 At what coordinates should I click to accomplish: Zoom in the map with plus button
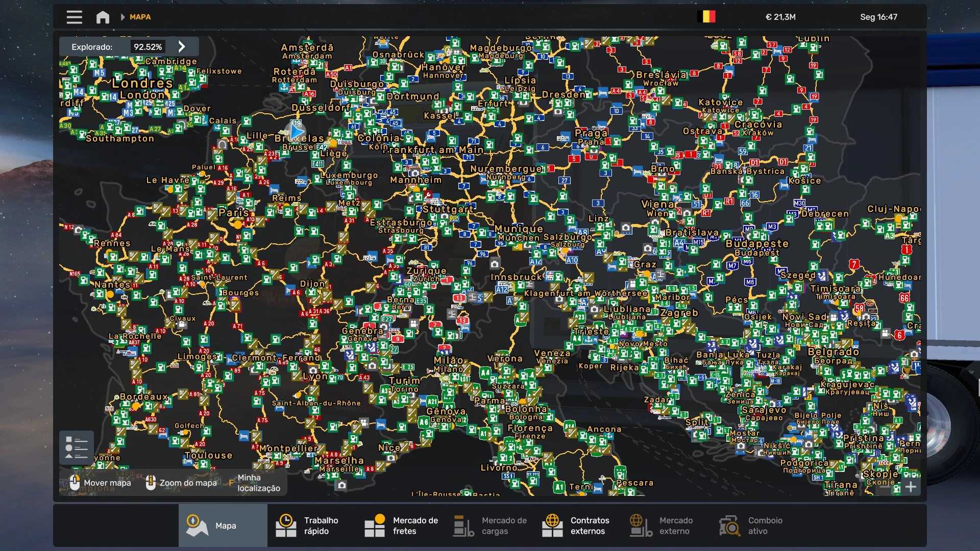[911, 487]
